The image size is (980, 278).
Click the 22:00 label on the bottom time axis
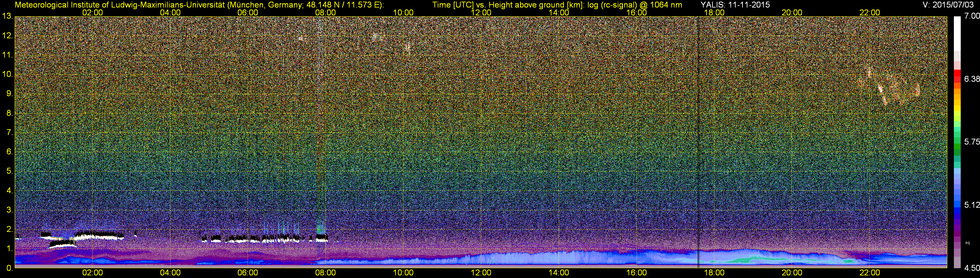(x=870, y=273)
